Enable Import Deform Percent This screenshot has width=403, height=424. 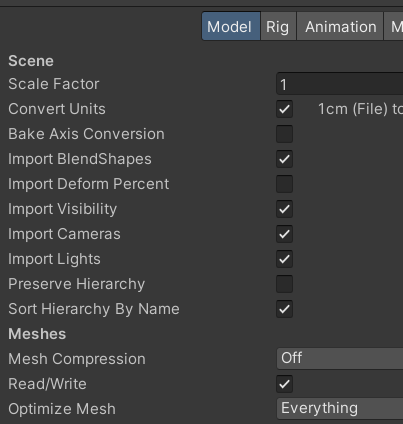[x=284, y=184]
